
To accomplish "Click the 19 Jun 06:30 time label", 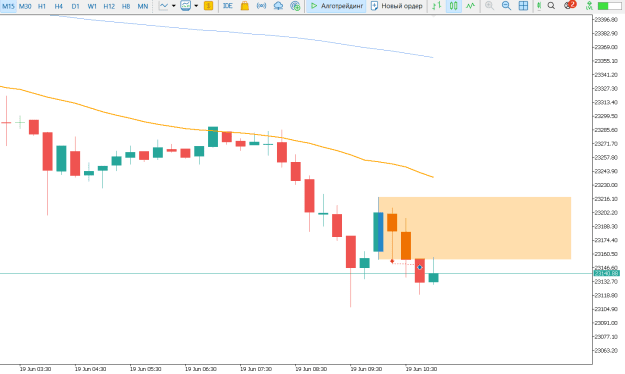I will [x=201, y=369].
